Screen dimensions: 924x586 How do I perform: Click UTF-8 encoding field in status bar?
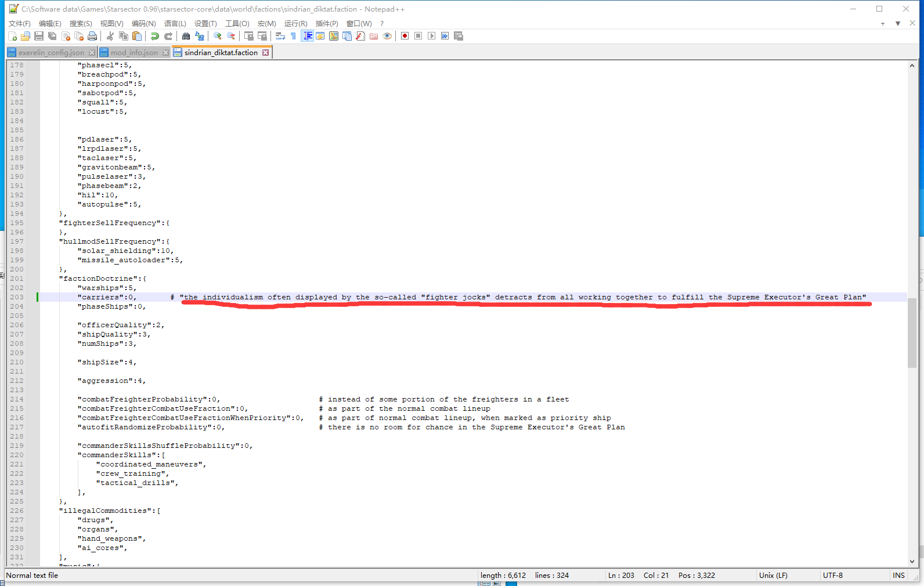click(832, 576)
